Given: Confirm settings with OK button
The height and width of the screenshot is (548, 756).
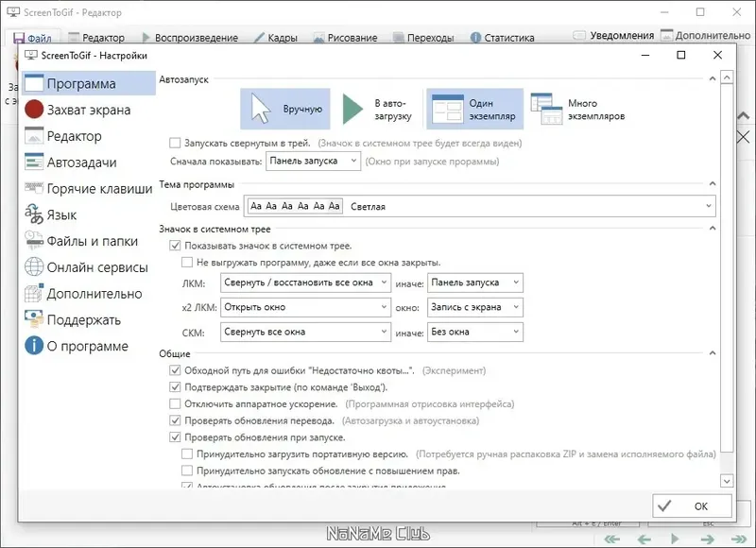Looking at the screenshot, I should 692,506.
